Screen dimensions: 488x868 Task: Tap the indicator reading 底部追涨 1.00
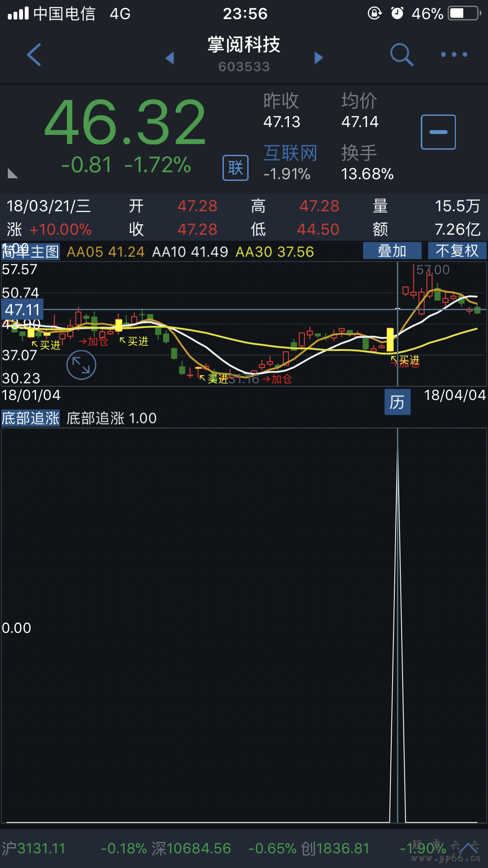[x=111, y=418]
